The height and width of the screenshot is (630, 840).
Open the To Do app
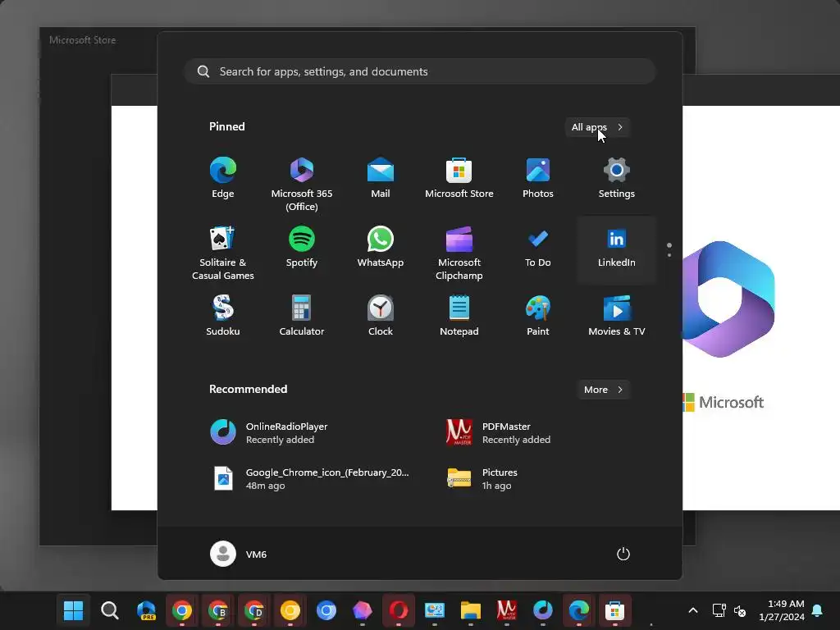(x=538, y=249)
